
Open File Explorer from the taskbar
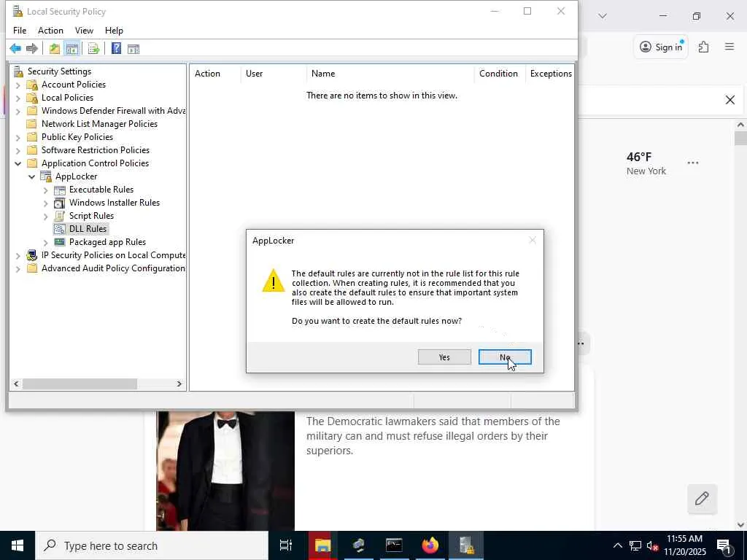[x=322, y=545]
